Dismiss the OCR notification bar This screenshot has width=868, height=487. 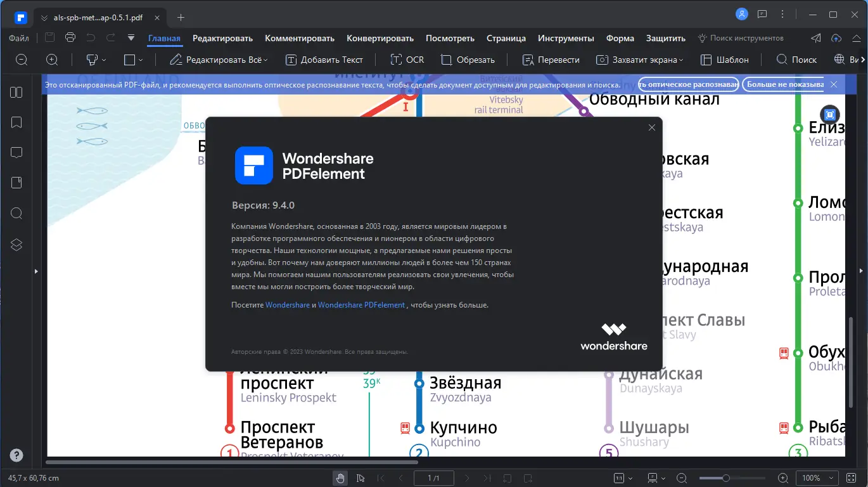coord(834,84)
